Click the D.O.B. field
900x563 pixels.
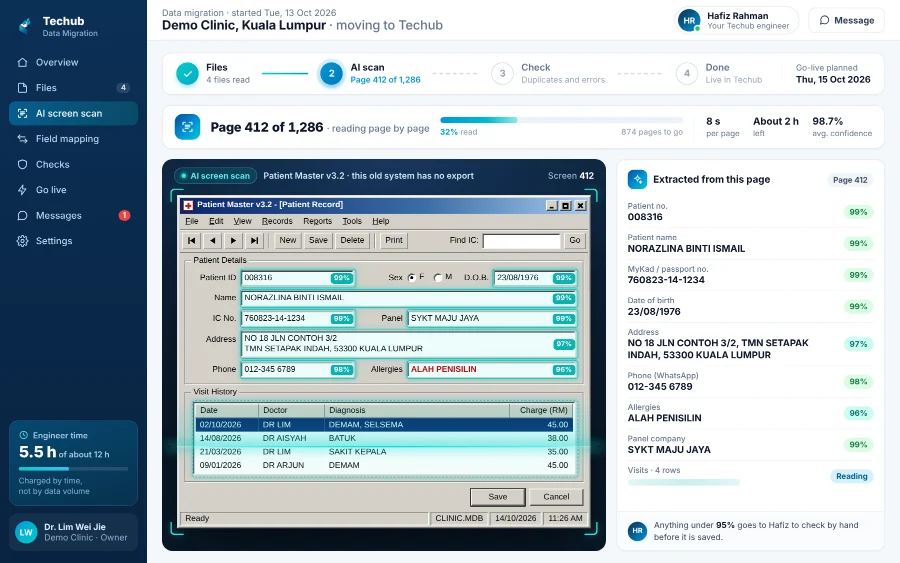click(x=535, y=278)
